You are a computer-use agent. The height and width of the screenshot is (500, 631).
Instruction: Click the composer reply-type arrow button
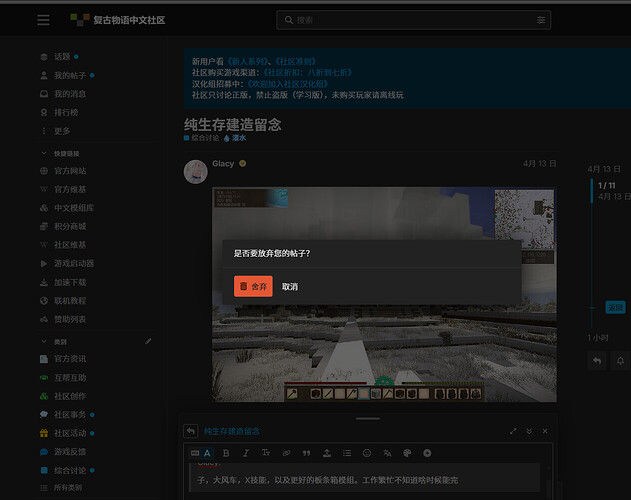click(x=191, y=431)
